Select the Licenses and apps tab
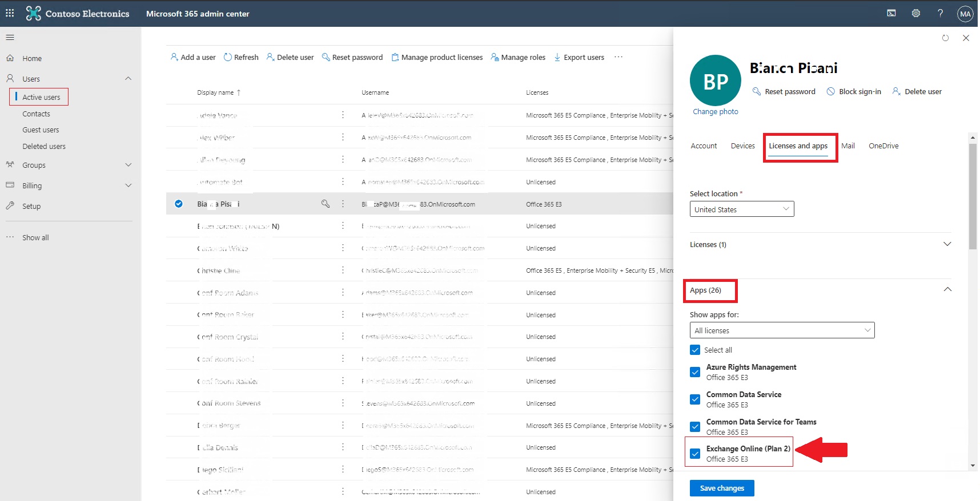Viewport: 980px width, 501px height. point(798,146)
